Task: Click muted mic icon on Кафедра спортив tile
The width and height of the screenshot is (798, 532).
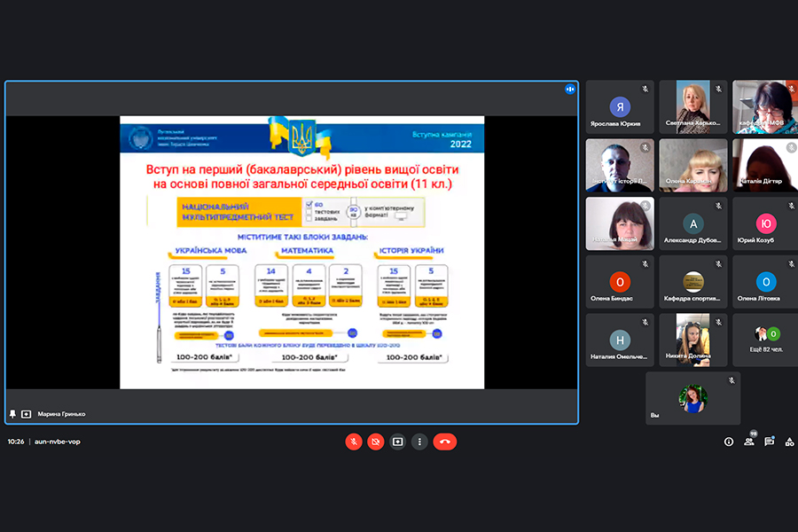Action: coord(718,264)
